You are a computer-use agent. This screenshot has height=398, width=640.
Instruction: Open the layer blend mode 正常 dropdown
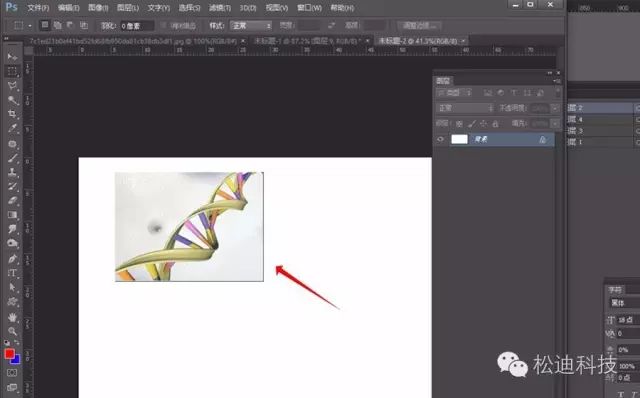pos(465,108)
